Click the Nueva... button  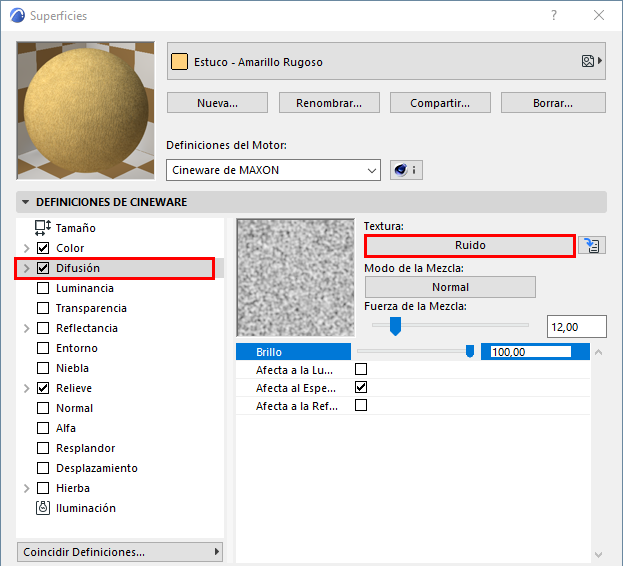click(217, 103)
